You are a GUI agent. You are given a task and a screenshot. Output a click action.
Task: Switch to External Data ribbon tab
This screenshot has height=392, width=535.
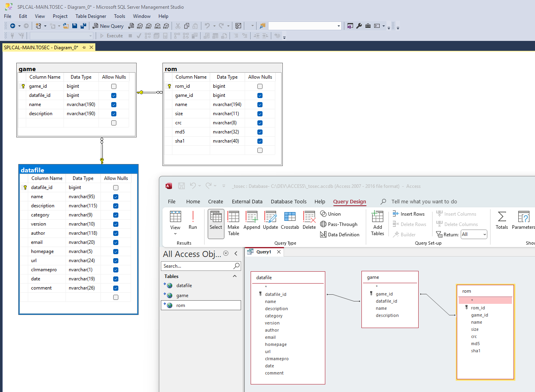pyautogui.click(x=247, y=202)
